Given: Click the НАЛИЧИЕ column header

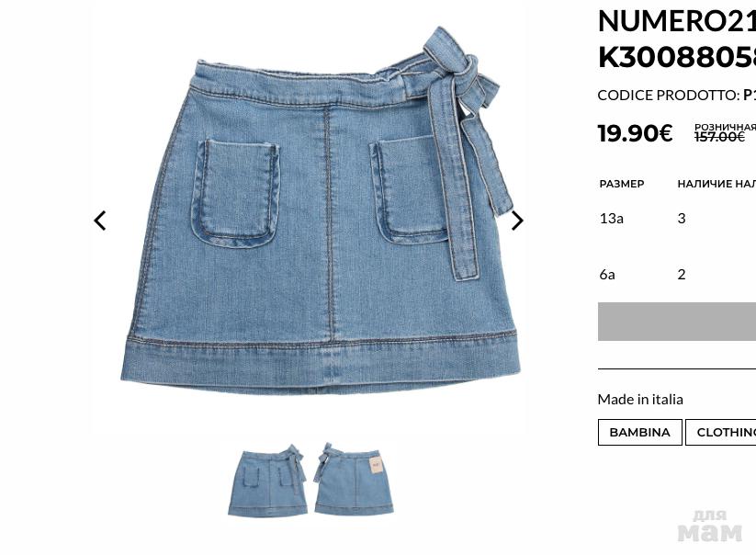Looking at the screenshot, I should [x=717, y=184].
